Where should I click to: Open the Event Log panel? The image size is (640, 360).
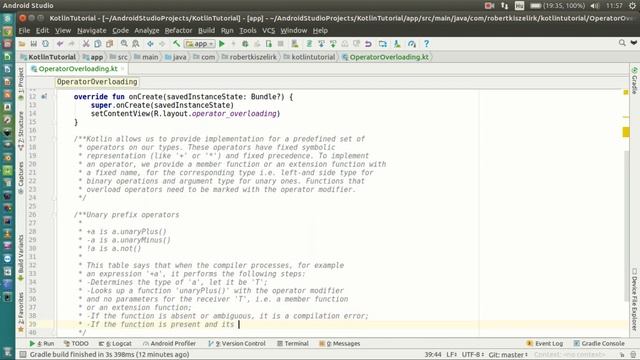coord(545,344)
